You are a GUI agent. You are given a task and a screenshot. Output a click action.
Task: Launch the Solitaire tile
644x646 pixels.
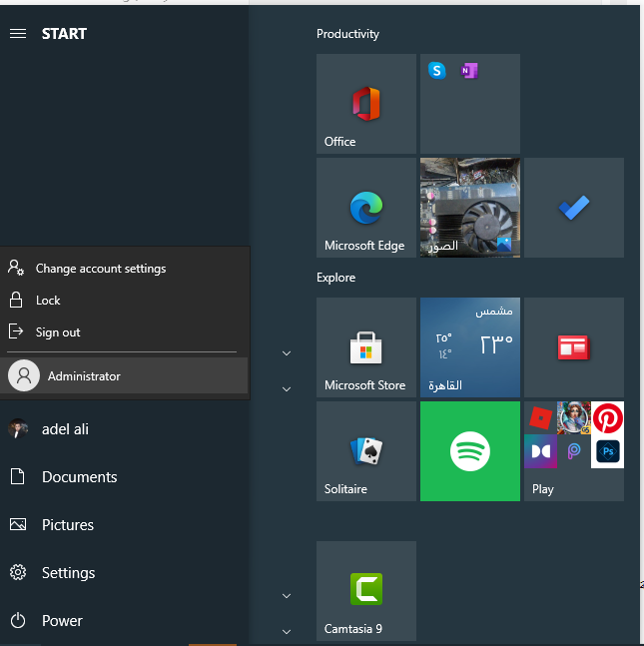pos(366,451)
